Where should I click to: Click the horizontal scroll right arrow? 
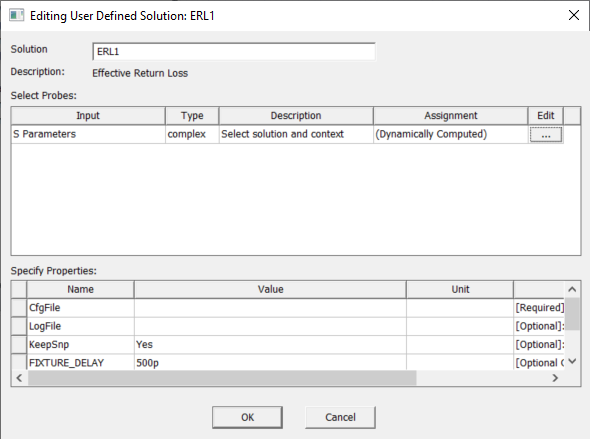click(x=555, y=378)
